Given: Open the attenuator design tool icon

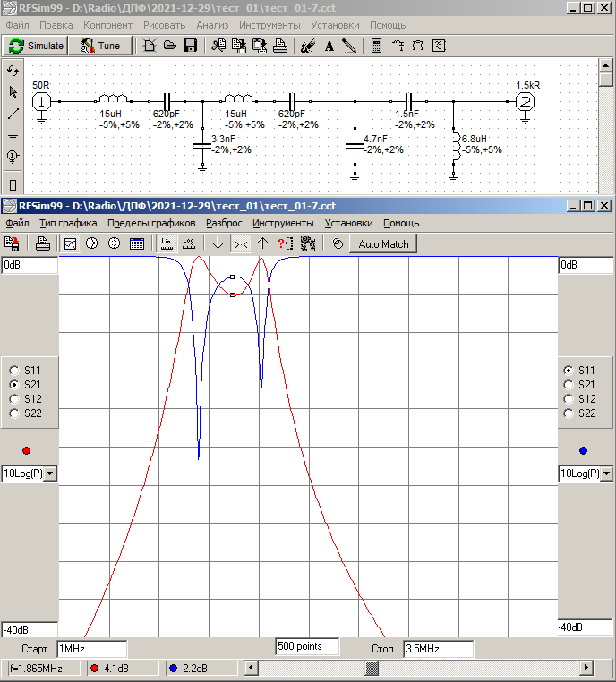Looking at the screenshot, I should click(418, 46).
